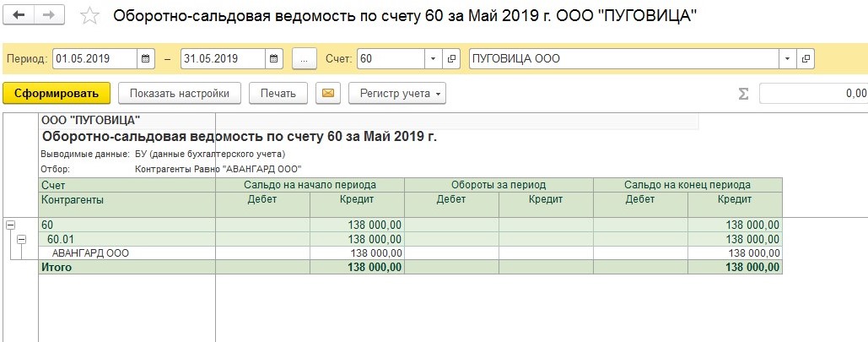This screenshot has width=868, height=342.
Task: Open account 60 selection form icon
Action: tap(451, 59)
